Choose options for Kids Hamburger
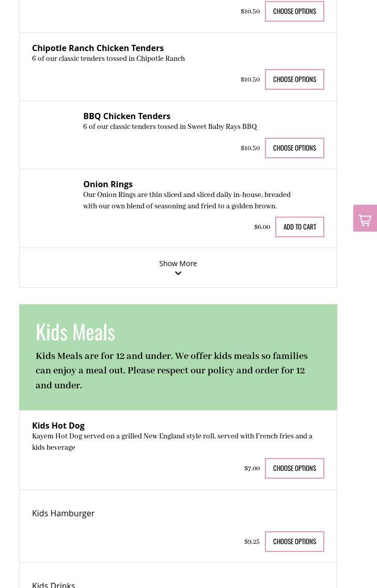The height and width of the screenshot is (588, 377). coord(294,542)
